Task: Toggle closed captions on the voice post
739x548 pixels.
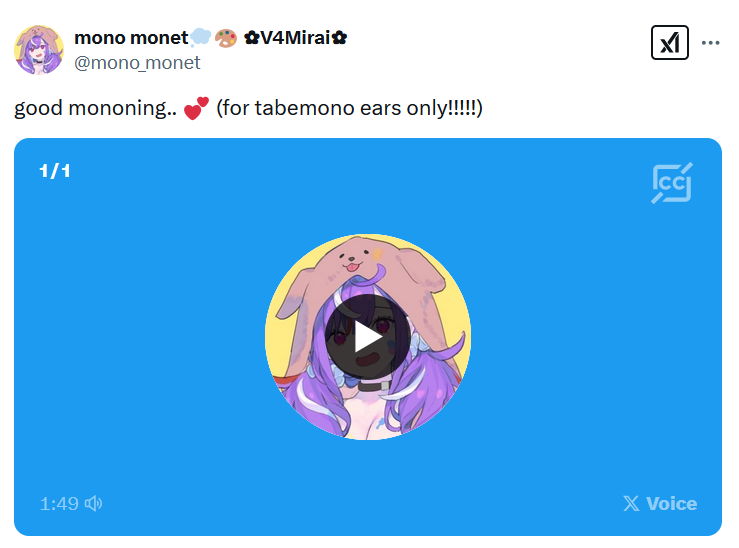Action: tap(672, 183)
